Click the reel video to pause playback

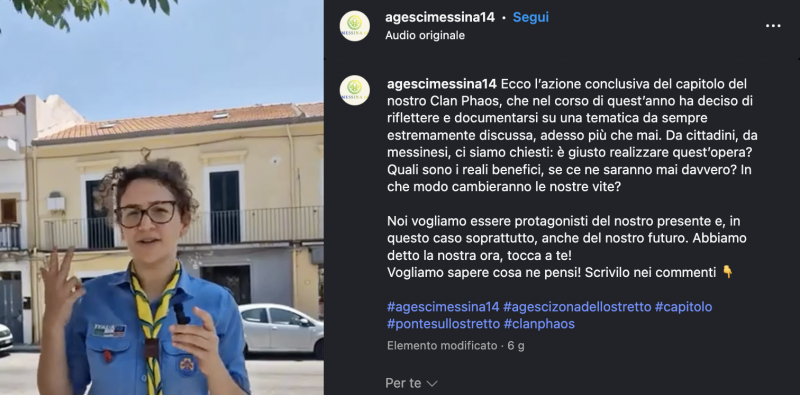click(162, 198)
